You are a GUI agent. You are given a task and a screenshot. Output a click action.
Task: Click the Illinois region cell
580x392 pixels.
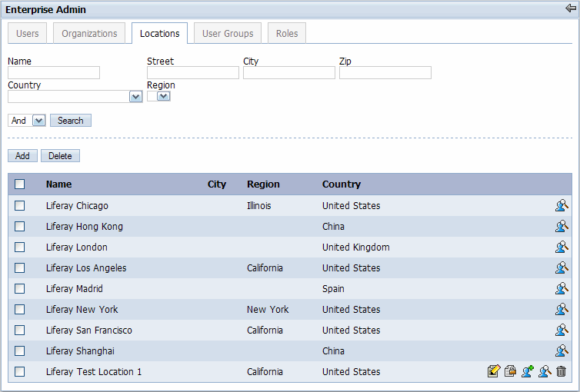[x=258, y=205]
